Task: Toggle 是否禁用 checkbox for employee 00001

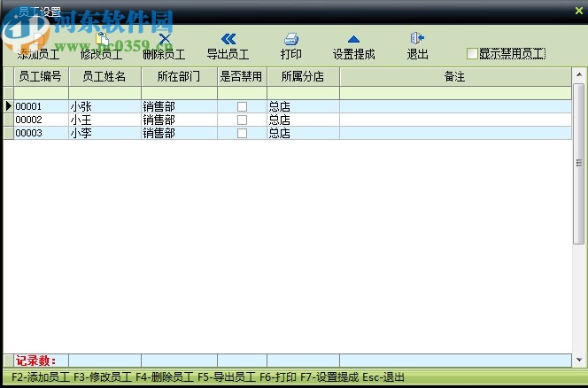Action: tap(243, 107)
